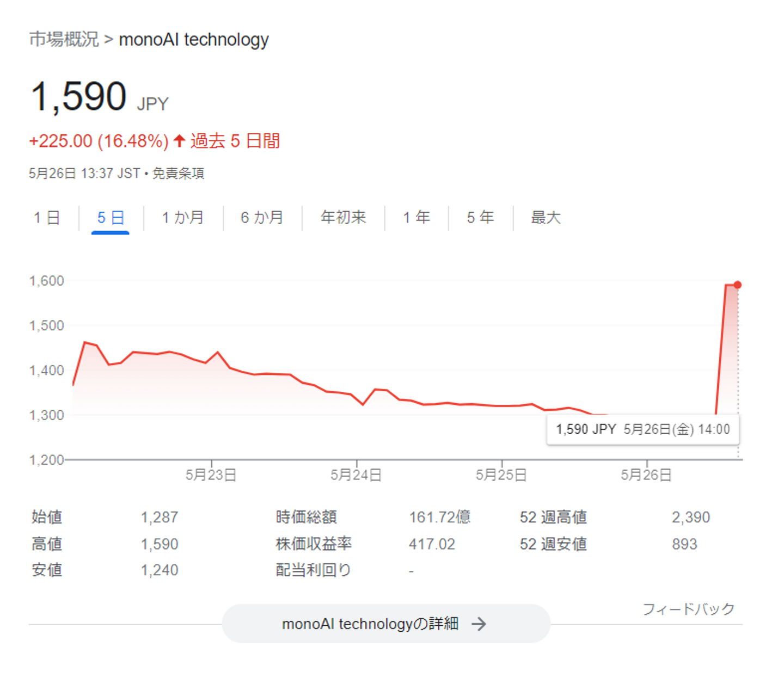Open the 年初来 chart tab
This screenshot has height=678, width=784.
343,218
